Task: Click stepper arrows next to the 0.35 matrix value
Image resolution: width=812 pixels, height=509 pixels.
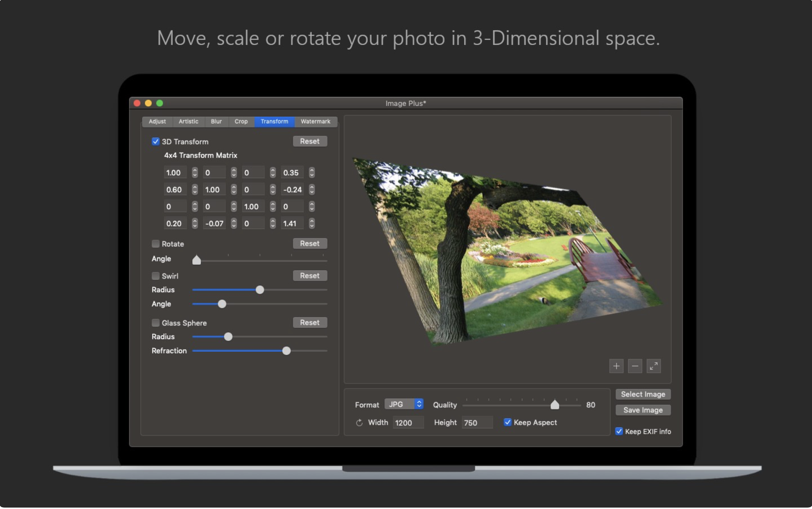Action: [x=312, y=173]
